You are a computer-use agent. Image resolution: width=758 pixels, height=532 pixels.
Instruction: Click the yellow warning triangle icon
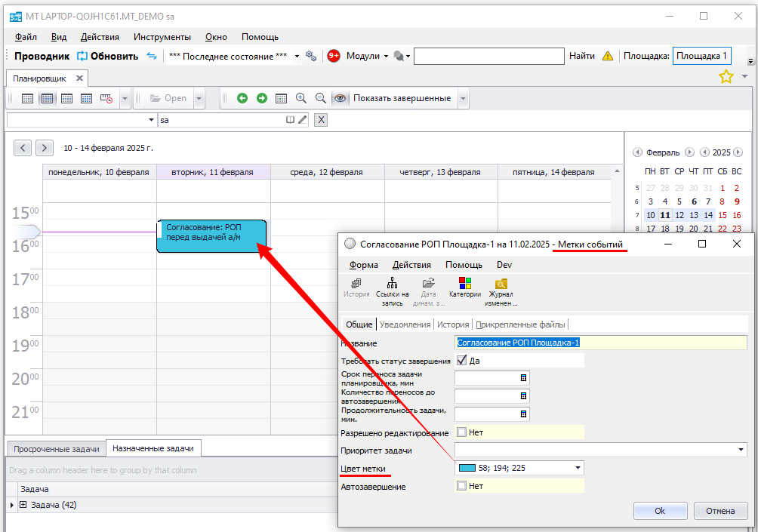(608, 56)
